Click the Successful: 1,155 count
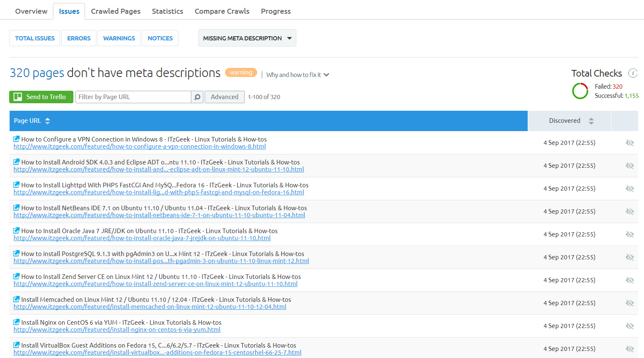 coord(616,96)
